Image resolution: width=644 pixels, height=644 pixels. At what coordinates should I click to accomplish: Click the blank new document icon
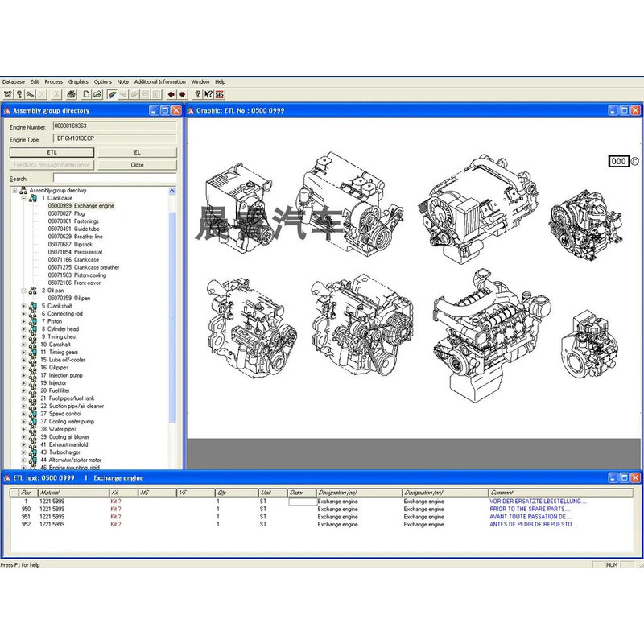(86, 94)
